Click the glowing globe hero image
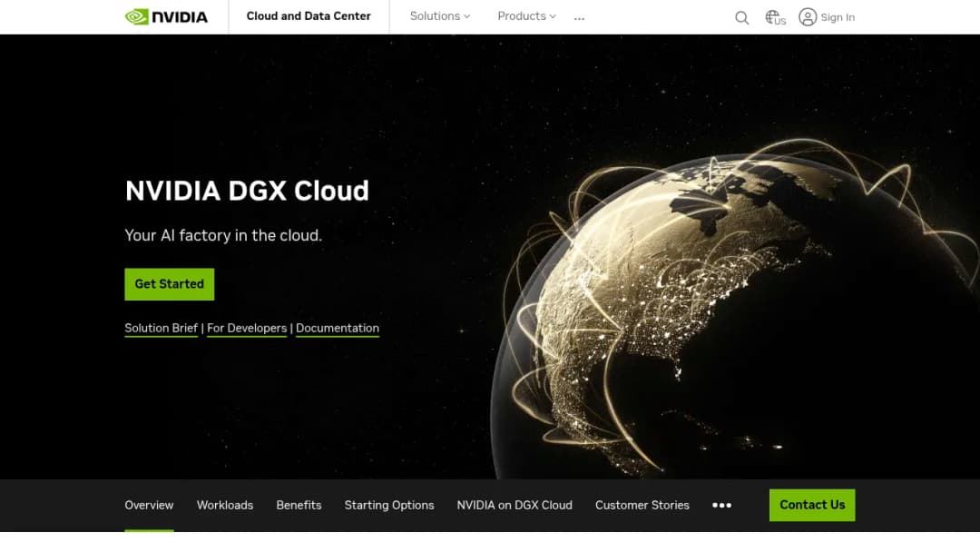Image resolution: width=980 pixels, height=552 pixels. [734, 310]
